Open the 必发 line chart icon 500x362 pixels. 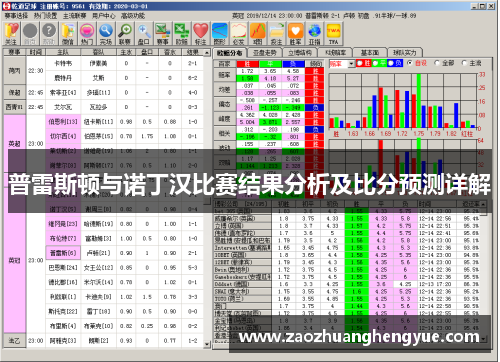coord(239,33)
